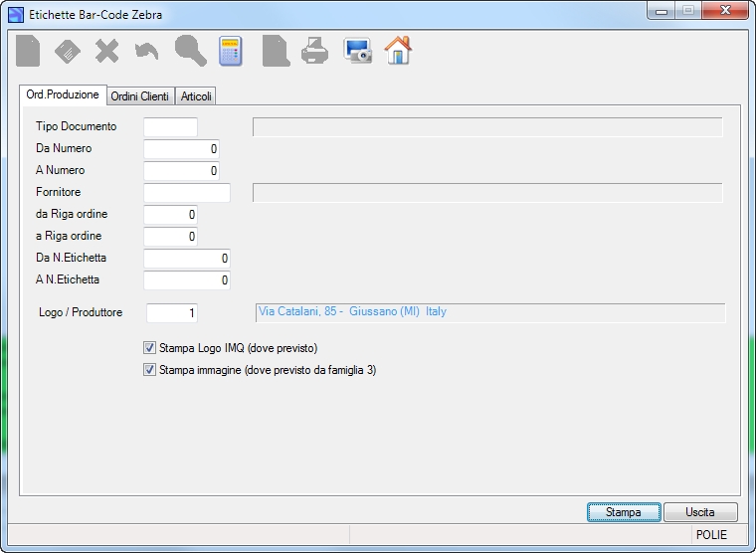This screenshot has width=756, height=553.
Task: Switch to the Ordini Clienti tab
Action: coord(140,96)
